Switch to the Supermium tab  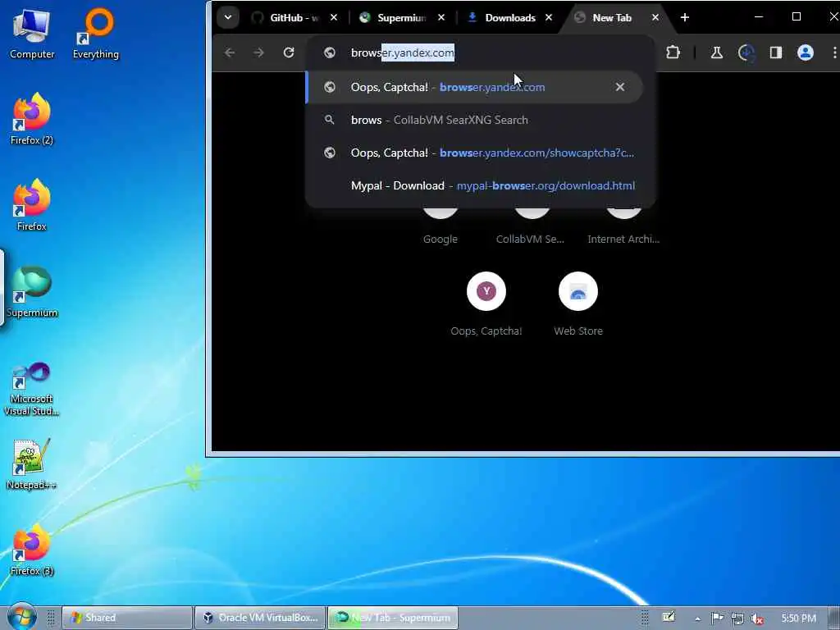tap(401, 18)
